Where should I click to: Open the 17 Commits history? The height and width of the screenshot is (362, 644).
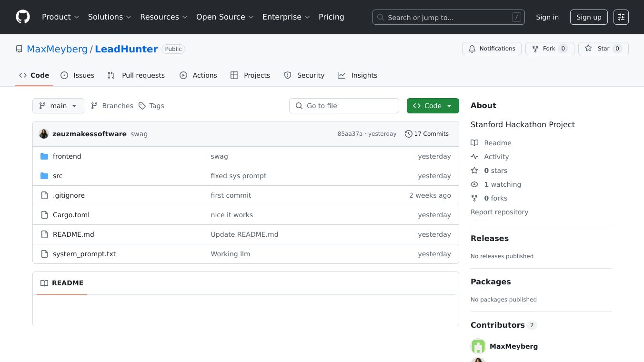pos(426,134)
